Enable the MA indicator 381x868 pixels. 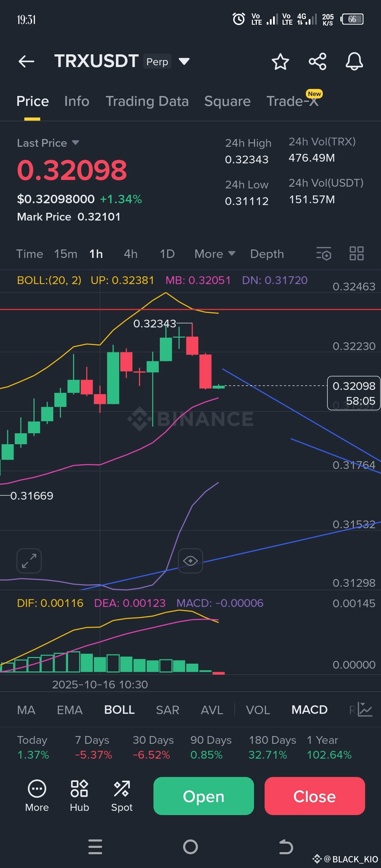click(26, 710)
